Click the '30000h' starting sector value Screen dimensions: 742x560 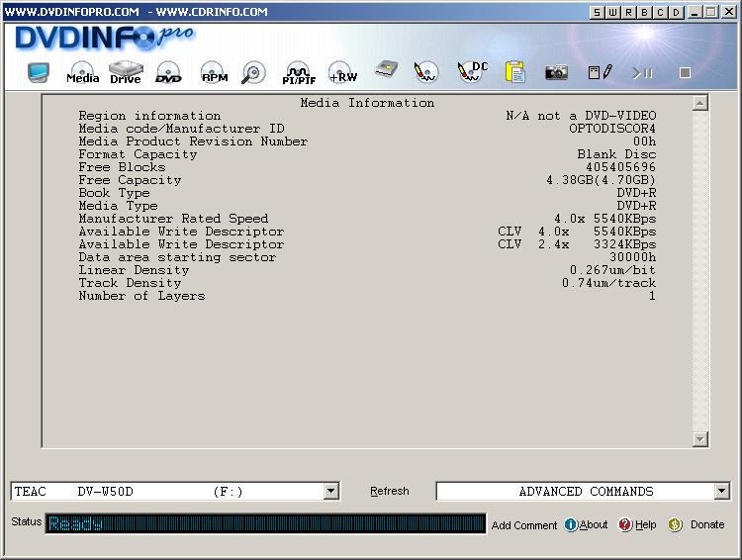tap(632, 257)
